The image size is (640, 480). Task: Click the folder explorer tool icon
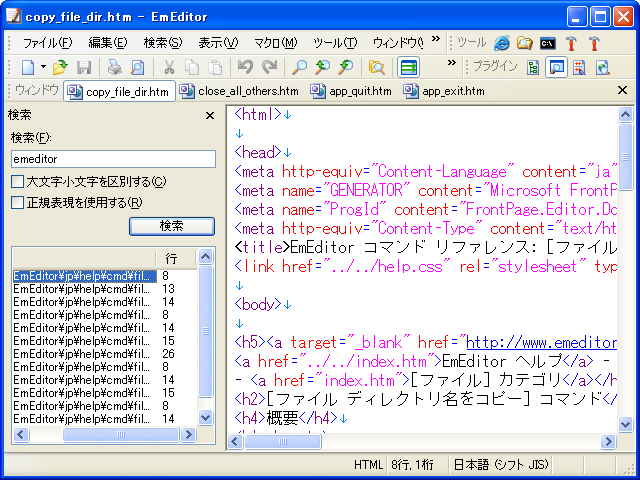[524, 43]
